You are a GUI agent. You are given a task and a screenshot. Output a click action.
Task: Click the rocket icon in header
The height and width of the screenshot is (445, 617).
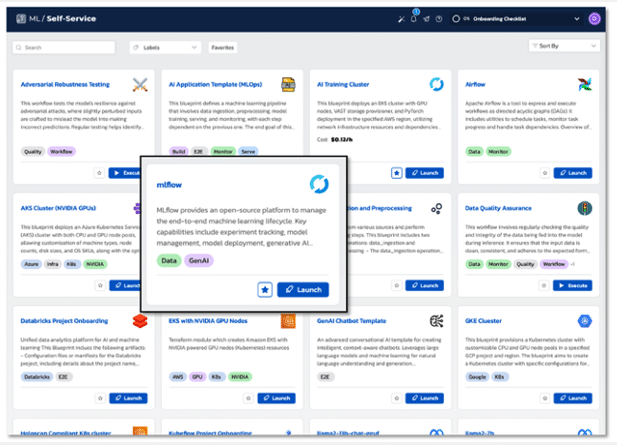coord(427,18)
